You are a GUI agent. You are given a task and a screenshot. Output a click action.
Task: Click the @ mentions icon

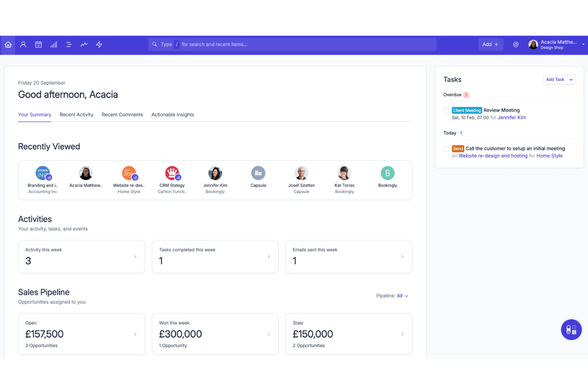click(516, 44)
